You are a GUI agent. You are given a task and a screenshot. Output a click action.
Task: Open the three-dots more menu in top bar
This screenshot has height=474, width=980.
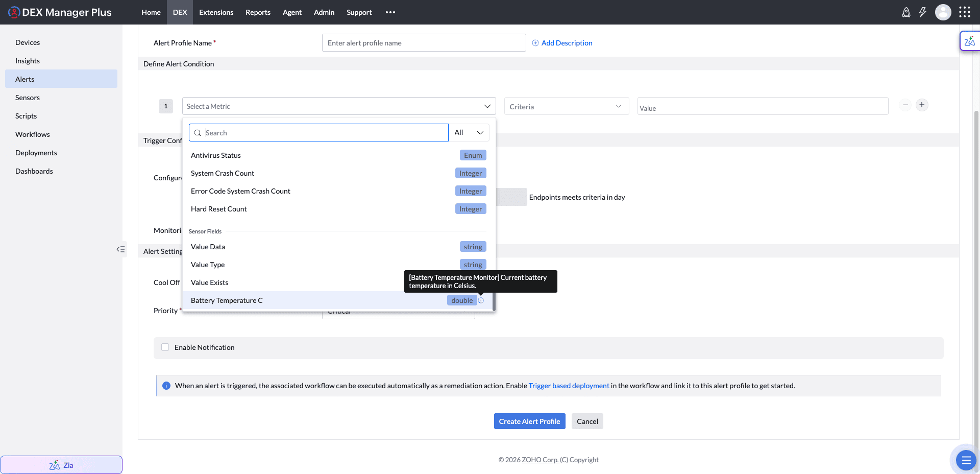[x=390, y=12]
